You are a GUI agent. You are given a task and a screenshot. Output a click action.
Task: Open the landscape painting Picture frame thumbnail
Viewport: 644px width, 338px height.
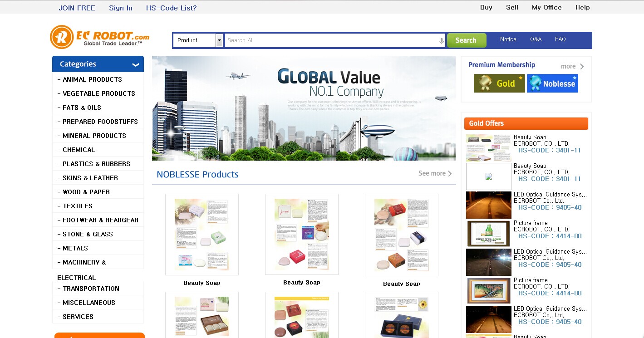tap(489, 291)
